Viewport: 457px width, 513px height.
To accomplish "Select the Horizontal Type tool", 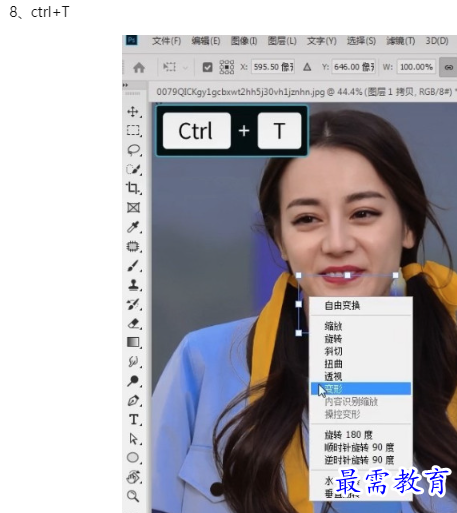I will [133, 419].
